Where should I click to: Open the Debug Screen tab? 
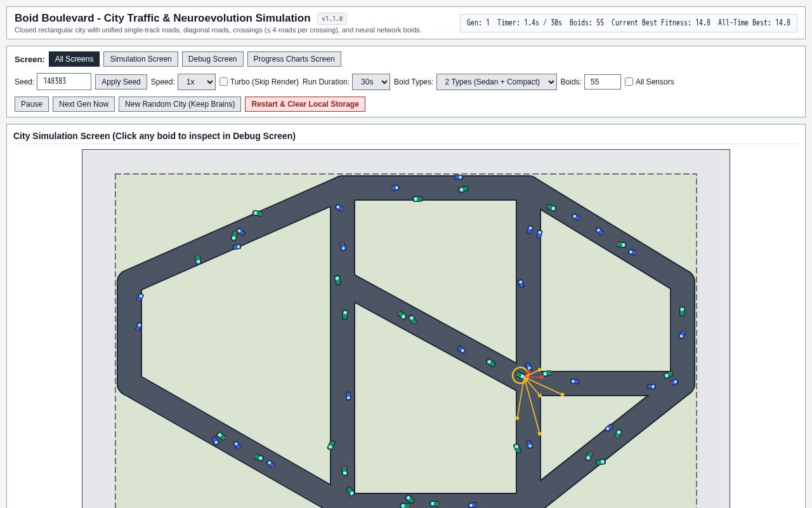tap(213, 59)
